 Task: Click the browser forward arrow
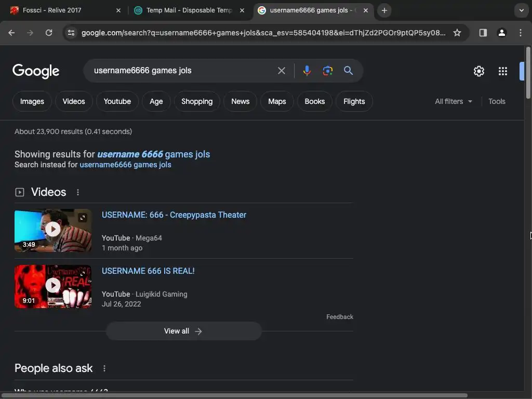tap(30, 33)
